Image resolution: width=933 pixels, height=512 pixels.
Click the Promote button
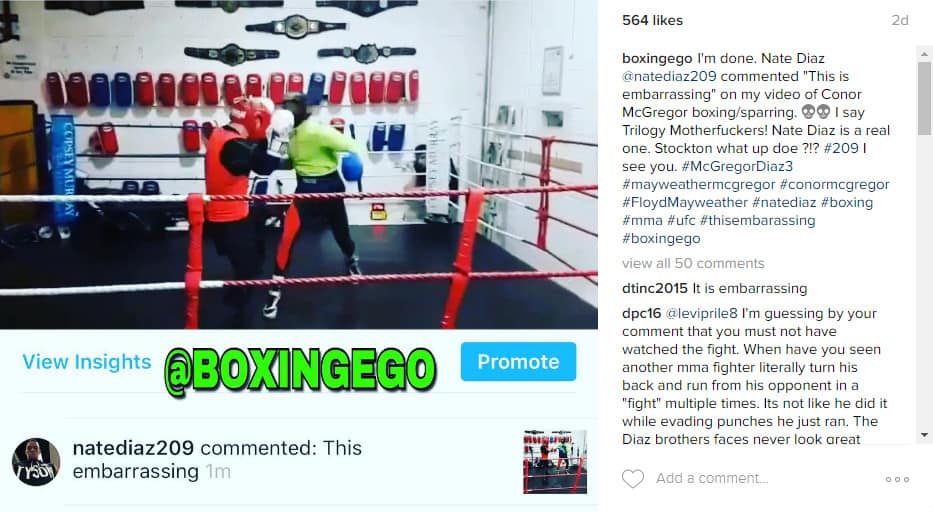(x=518, y=361)
